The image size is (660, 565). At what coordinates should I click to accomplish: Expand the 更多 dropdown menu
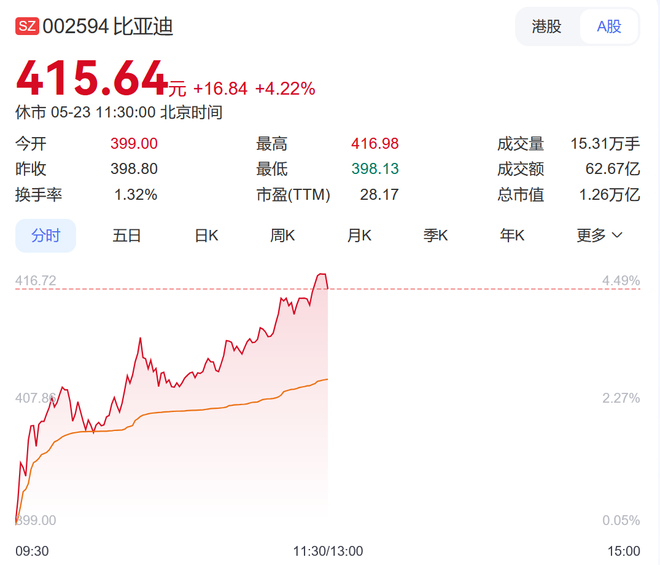tap(599, 236)
